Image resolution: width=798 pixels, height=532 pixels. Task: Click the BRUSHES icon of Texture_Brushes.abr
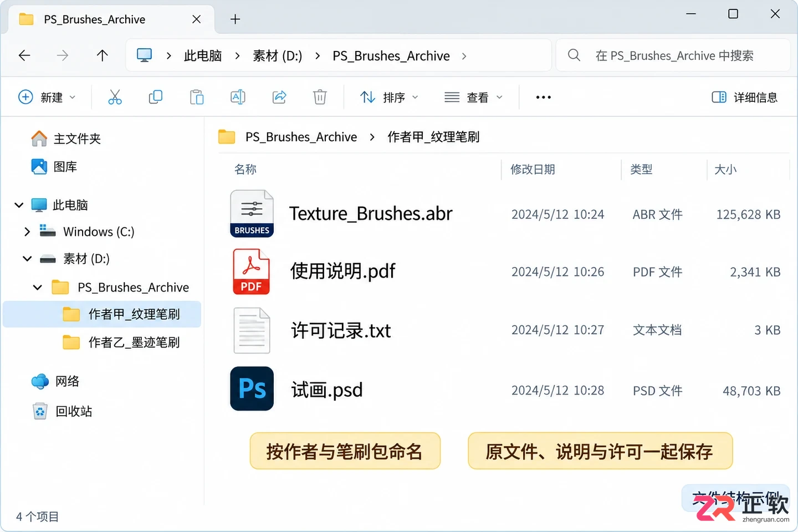pos(252,214)
